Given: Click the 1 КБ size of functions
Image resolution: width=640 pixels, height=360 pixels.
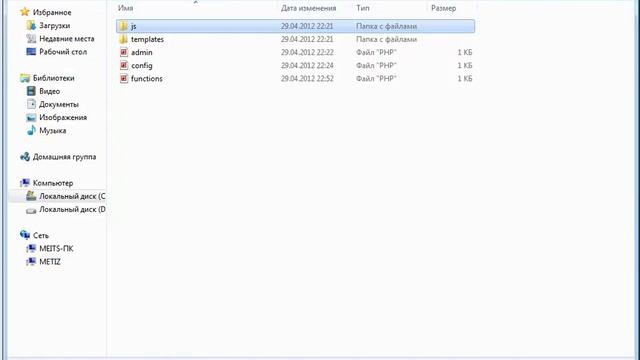Looking at the screenshot, I should [x=464, y=78].
